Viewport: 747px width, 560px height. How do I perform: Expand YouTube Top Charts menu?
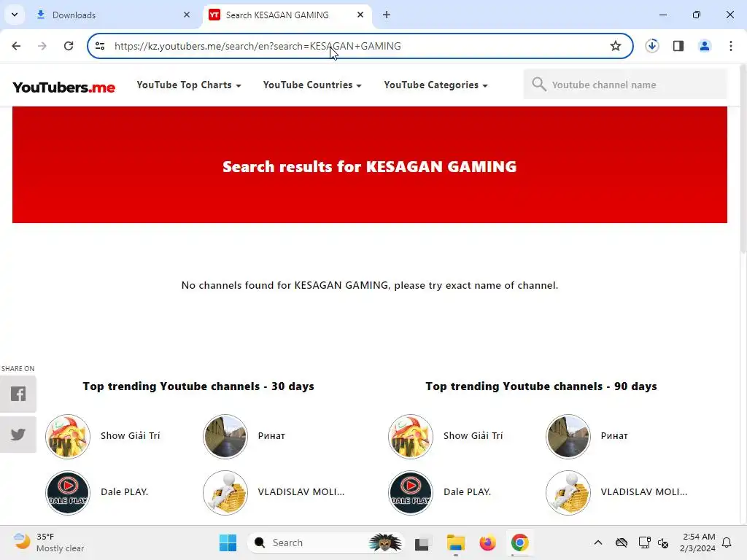click(189, 85)
